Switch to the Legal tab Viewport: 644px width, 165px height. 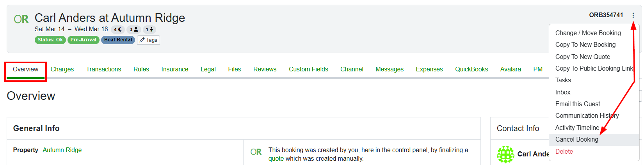(x=208, y=69)
